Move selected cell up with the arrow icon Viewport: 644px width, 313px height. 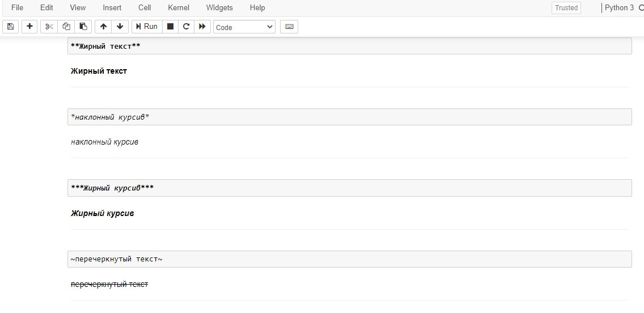tap(104, 27)
